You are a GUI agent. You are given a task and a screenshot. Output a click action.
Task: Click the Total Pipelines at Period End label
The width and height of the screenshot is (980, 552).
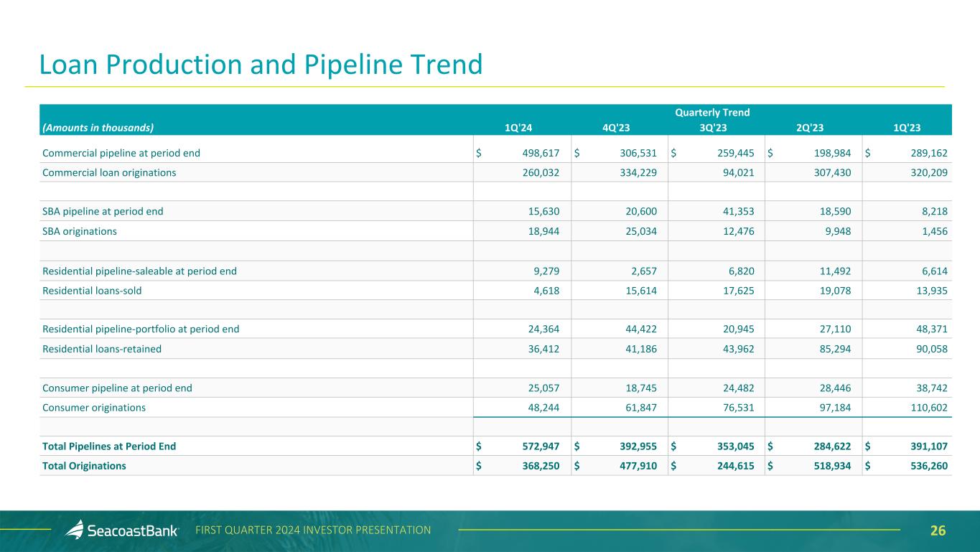point(109,446)
